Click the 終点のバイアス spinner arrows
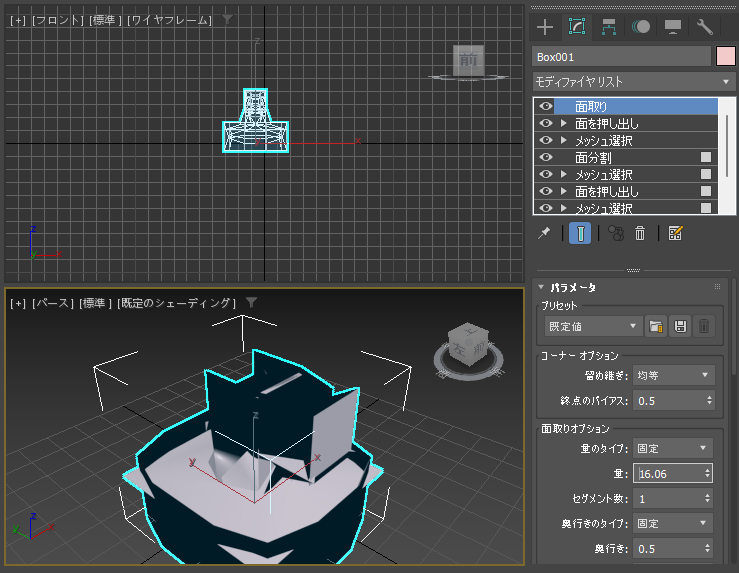Viewport: 739px width, 573px height. 709,401
